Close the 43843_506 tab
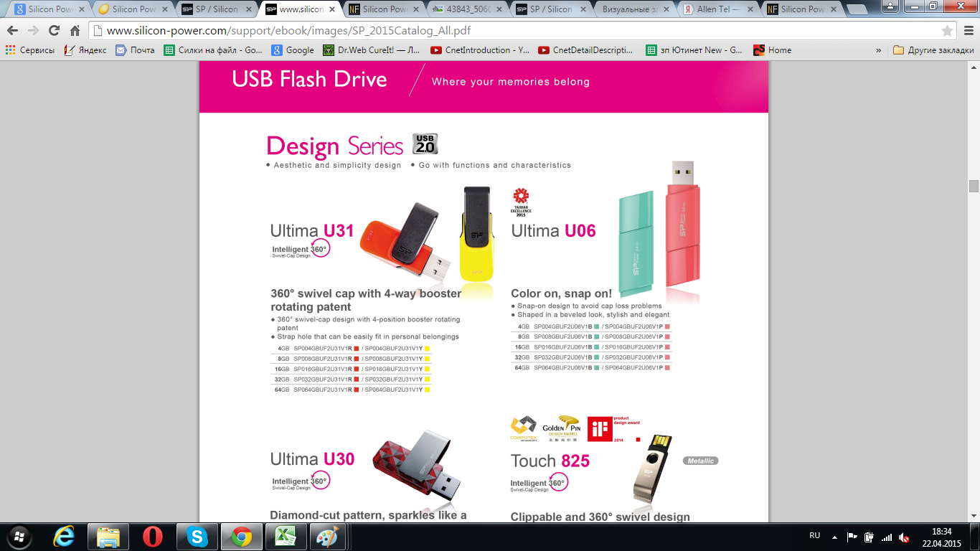This screenshot has height=551, width=980. tap(499, 9)
